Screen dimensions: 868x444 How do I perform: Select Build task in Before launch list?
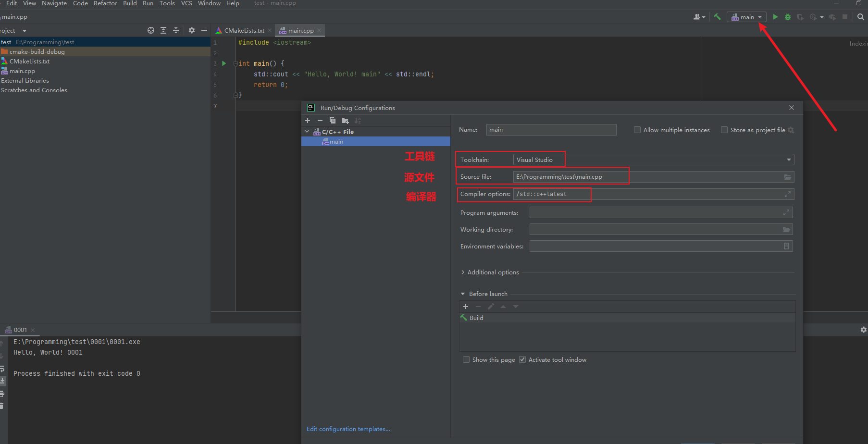coord(627,318)
